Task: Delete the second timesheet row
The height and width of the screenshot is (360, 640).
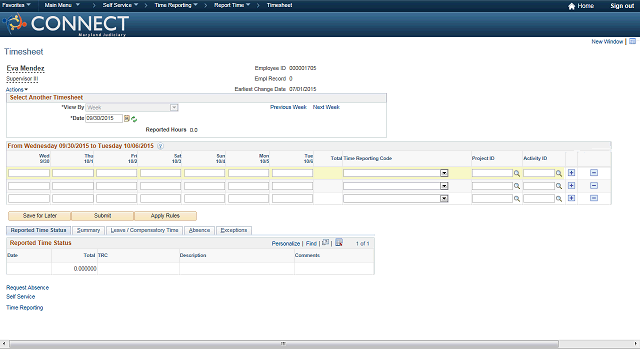Action: tap(594, 186)
